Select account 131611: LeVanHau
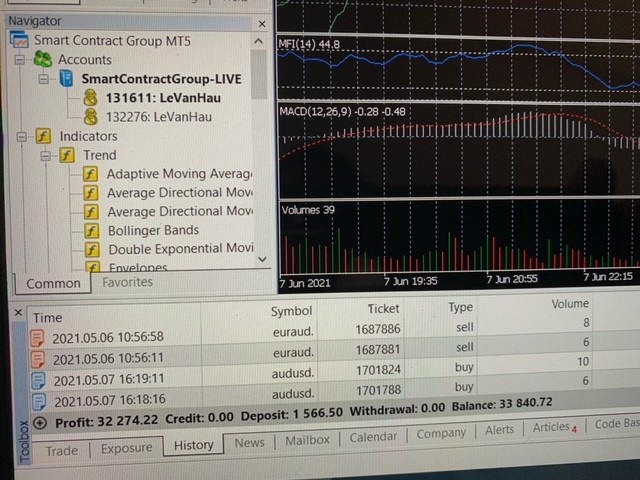 [x=163, y=98]
